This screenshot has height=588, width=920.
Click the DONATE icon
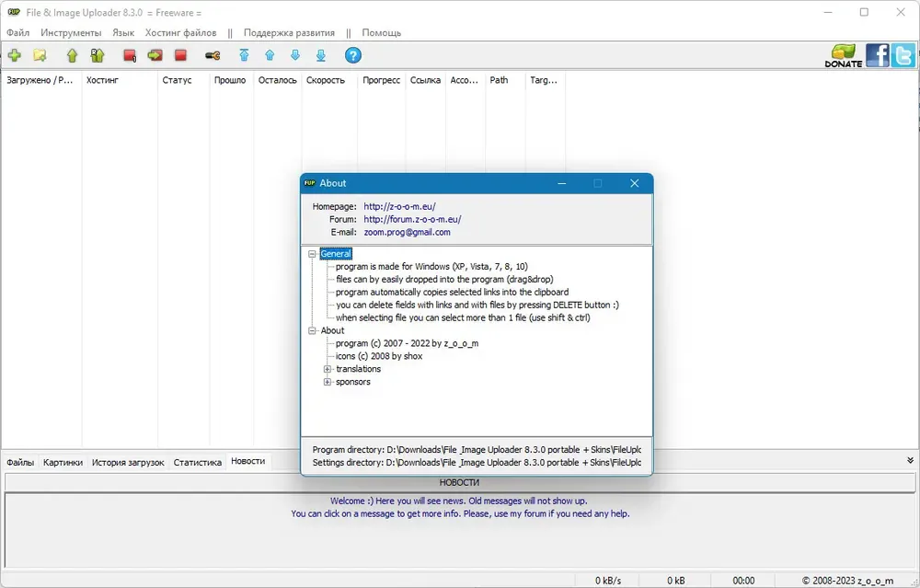click(x=843, y=56)
